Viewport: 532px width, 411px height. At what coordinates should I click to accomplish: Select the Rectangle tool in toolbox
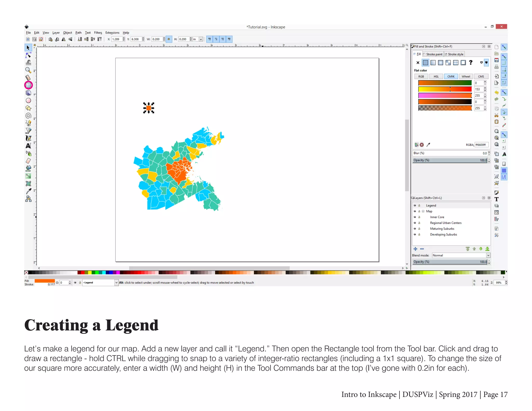click(x=28, y=85)
